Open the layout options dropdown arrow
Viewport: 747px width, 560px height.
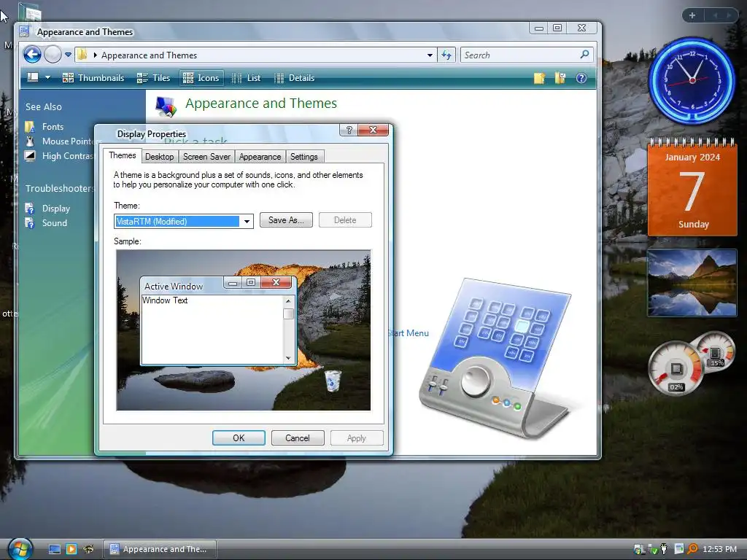47,77
